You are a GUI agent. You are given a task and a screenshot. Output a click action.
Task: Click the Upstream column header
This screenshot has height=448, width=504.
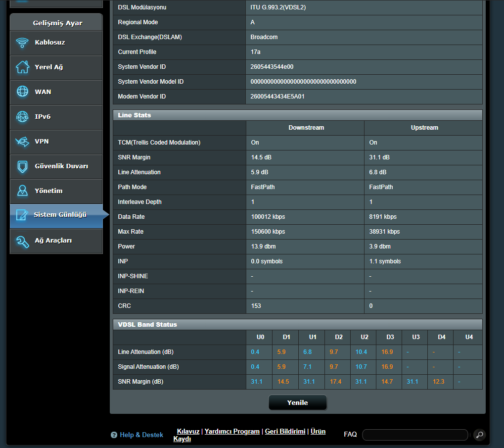coord(424,128)
